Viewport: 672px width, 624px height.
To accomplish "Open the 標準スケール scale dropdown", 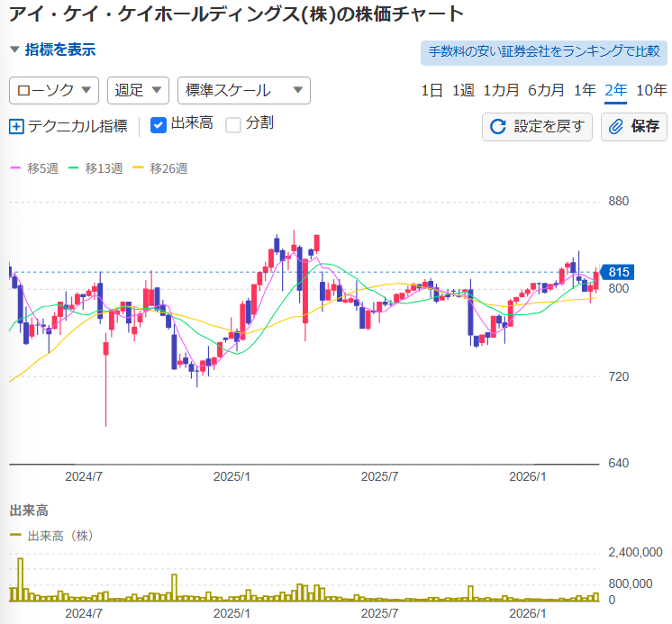I will coord(243,90).
